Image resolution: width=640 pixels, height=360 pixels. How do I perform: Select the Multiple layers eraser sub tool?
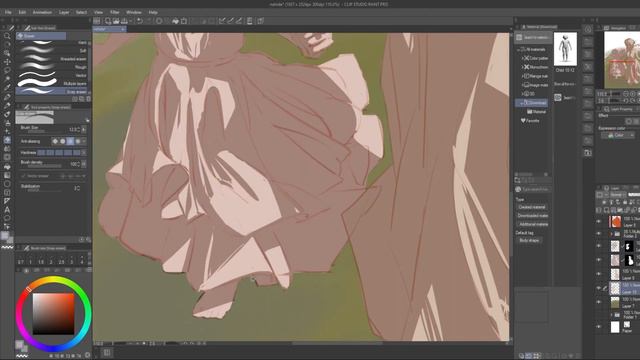[52, 83]
